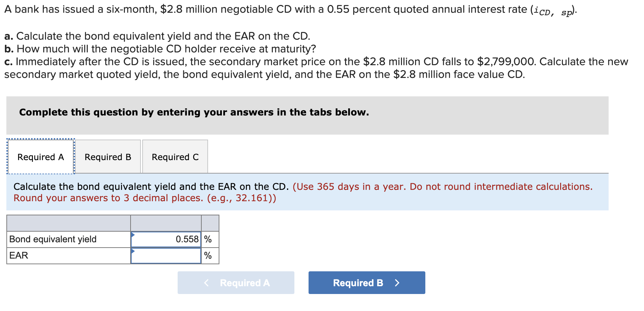Select the Bond equivalent yield input field
Viewport: 644px width, 311px height.
tap(166, 239)
